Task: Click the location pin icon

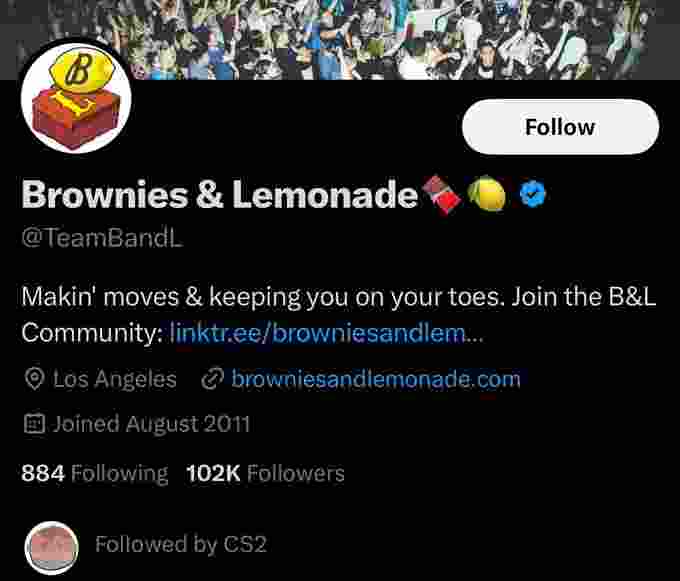Action: (x=34, y=379)
